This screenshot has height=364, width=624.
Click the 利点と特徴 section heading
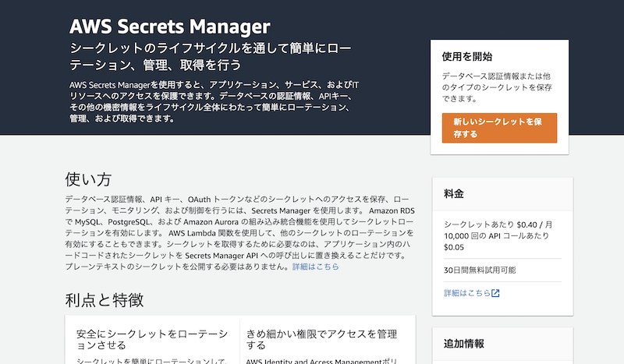105,300
